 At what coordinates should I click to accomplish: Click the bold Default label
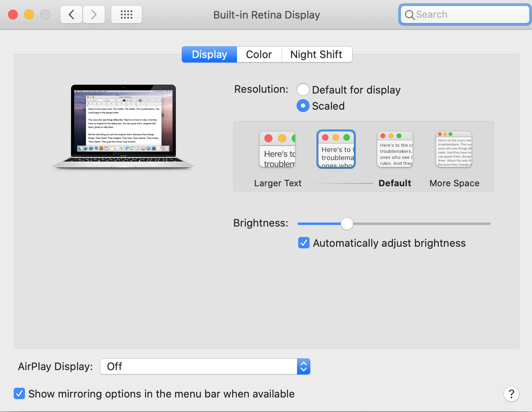pyautogui.click(x=395, y=183)
